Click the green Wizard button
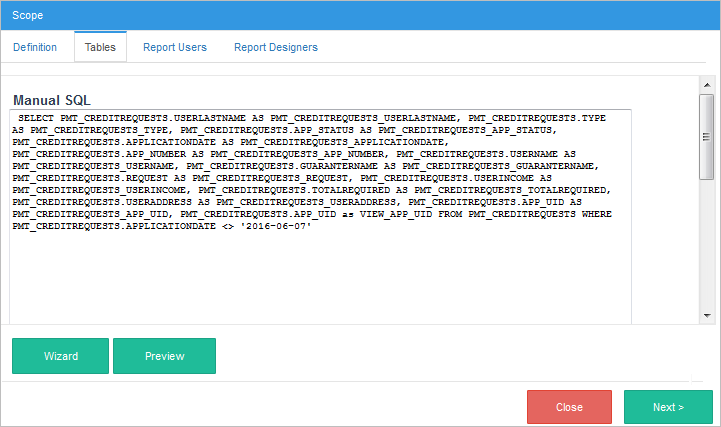 [61, 355]
